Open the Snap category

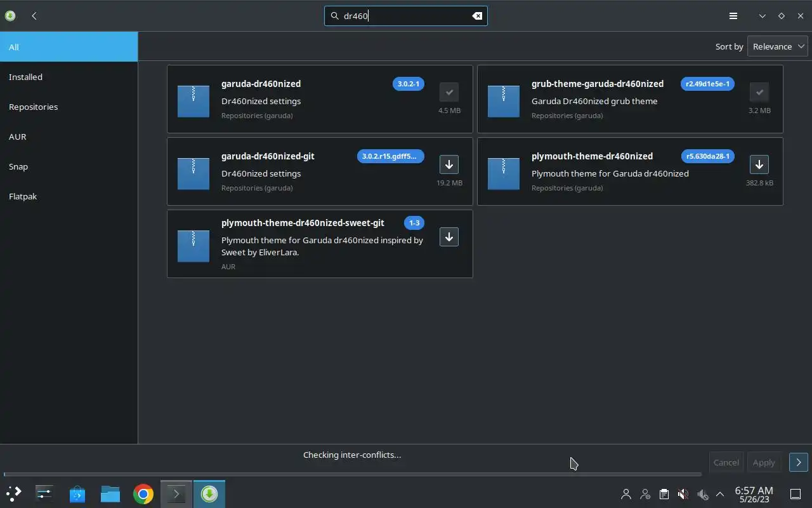pos(69,166)
